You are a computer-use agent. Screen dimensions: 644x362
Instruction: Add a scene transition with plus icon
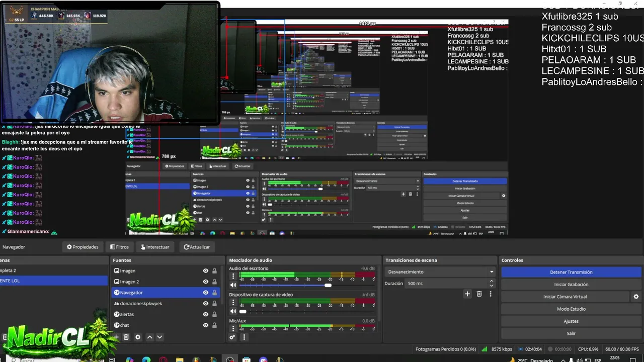[467, 294]
